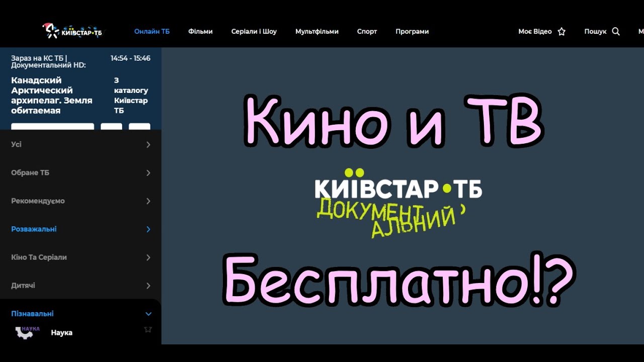
Task: Click the З каталогу Київстар ТБ text
Action: pyautogui.click(x=131, y=95)
